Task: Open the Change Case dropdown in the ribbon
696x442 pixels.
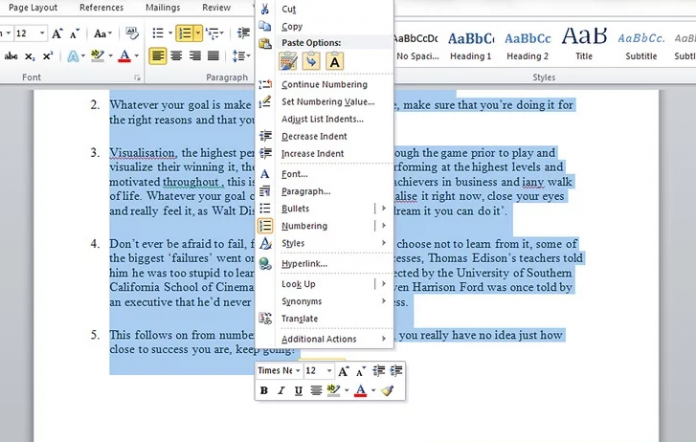Action: pyautogui.click(x=101, y=33)
